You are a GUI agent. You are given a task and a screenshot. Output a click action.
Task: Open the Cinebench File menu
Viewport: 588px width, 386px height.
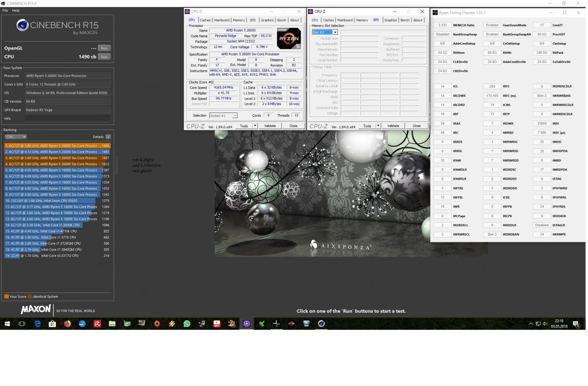pyautogui.click(x=5, y=10)
